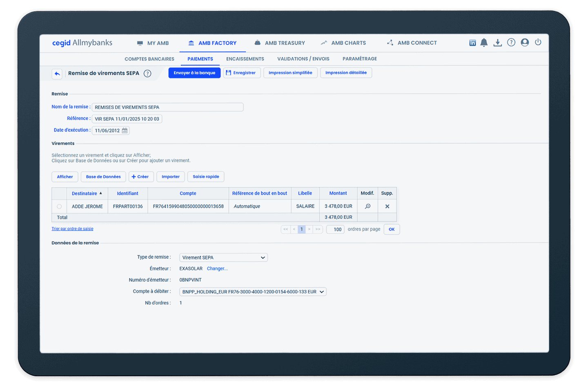The image size is (588, 388).
Task: Log out using the power icon
Action: point(538,42)
